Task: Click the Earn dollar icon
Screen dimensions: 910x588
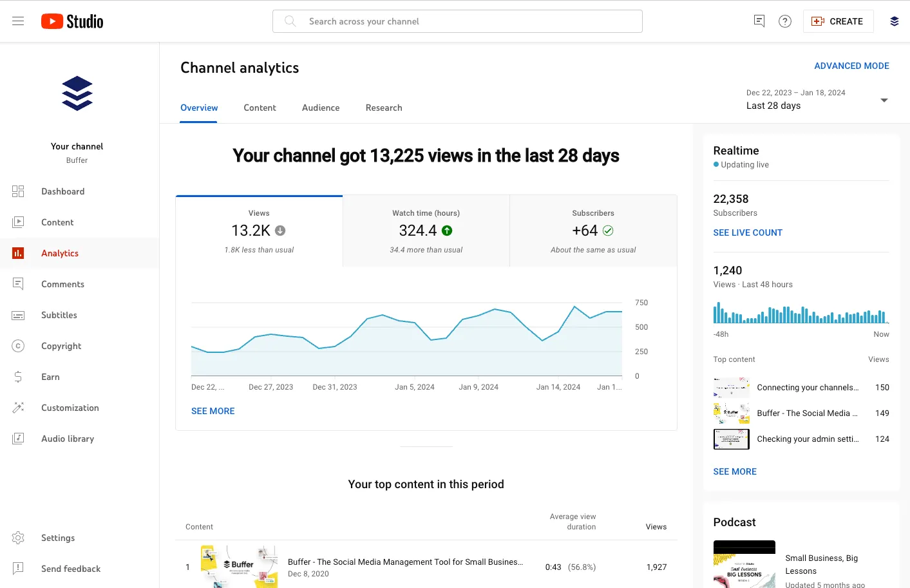Action: [x=18, y=377]
